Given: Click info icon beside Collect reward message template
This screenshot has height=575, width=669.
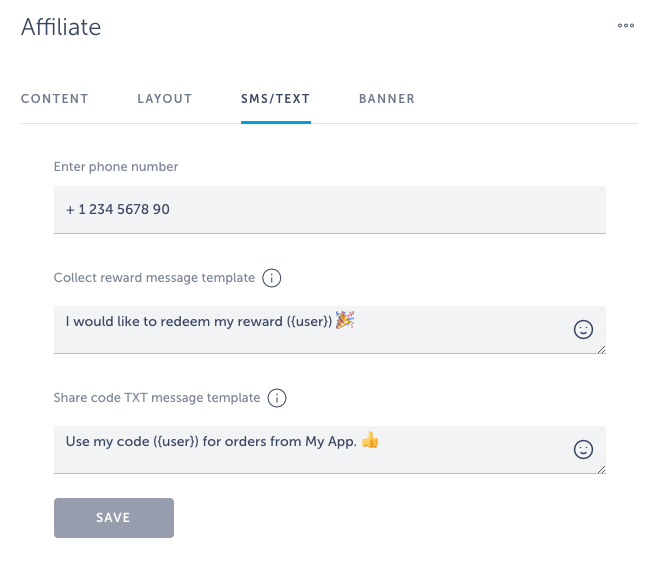Looking at the screenshot, I should coord(271,278).
